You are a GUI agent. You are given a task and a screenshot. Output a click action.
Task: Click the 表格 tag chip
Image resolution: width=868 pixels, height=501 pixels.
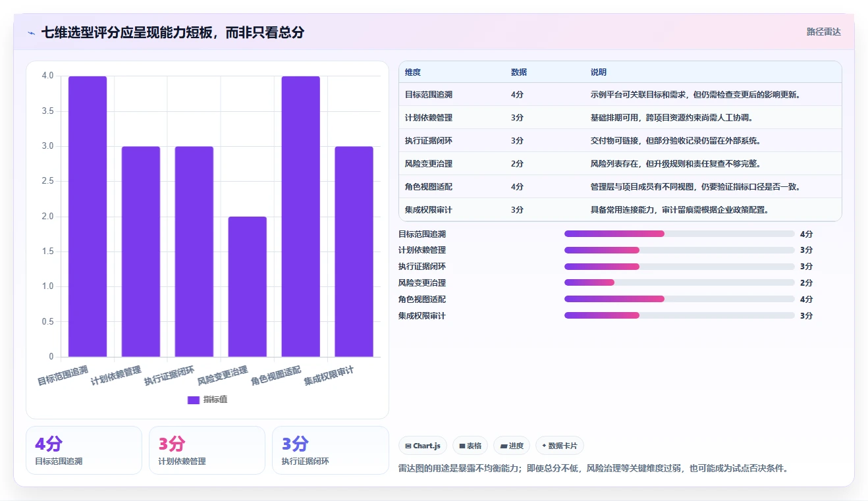[x=470, y=446]
